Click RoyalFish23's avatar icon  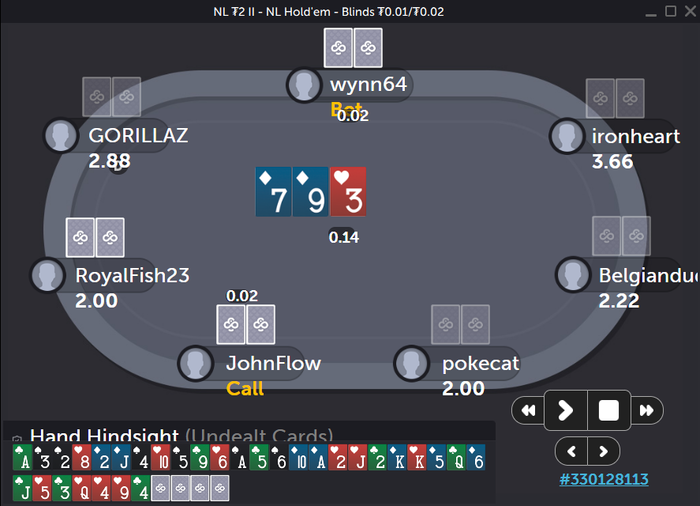point(48,275)
